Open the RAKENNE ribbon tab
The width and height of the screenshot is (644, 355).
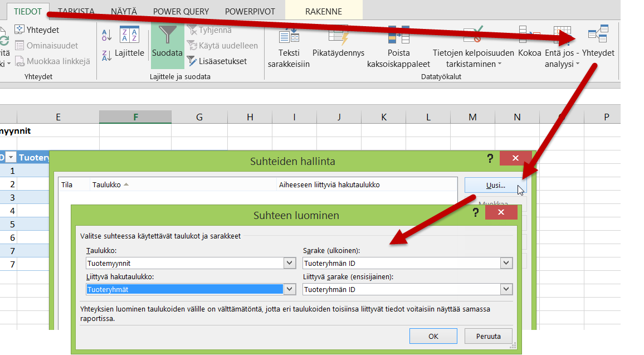[324, 11]
